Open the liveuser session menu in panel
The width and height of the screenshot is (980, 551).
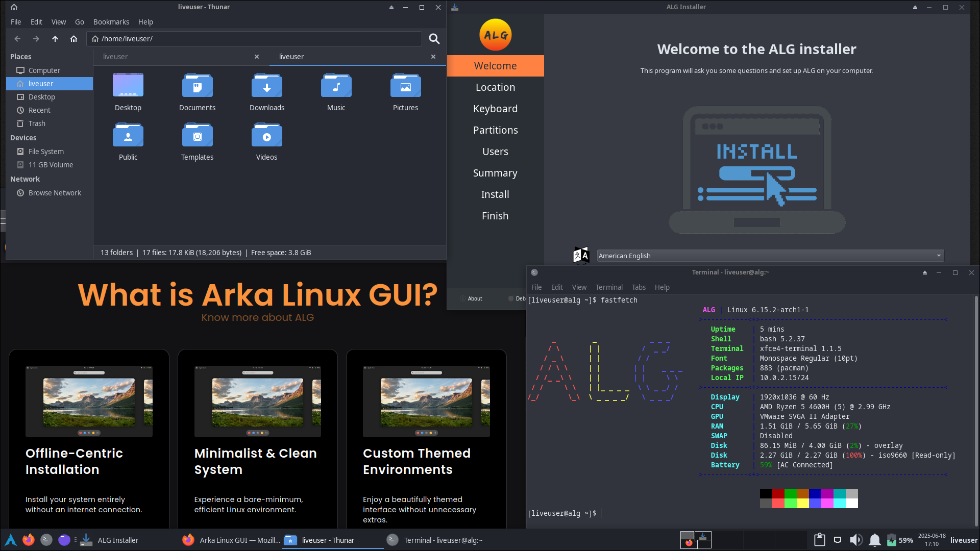pyautogui.click(x=964, y=540)
